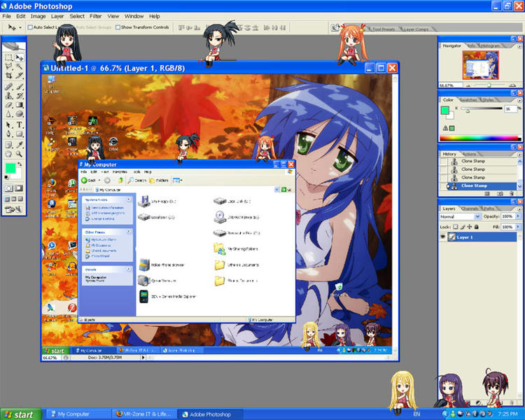Viewport: 525px width, 420px height.
Task: Select the Dodge tool
Action: (20, 114)
